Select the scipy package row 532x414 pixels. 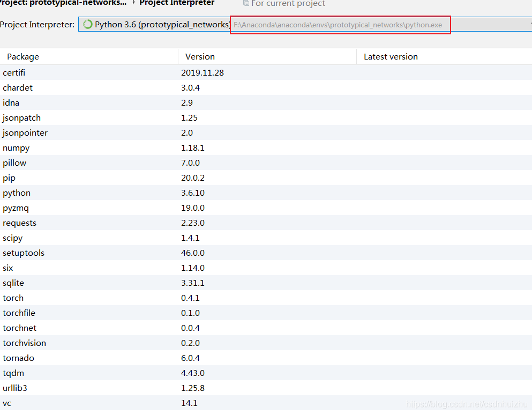pos(266,238)
